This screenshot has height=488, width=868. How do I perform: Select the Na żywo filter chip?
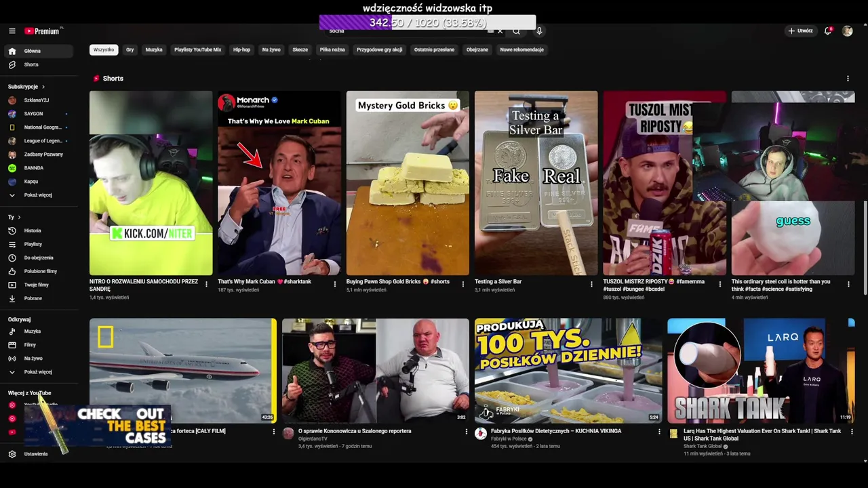tap(271, 49)
